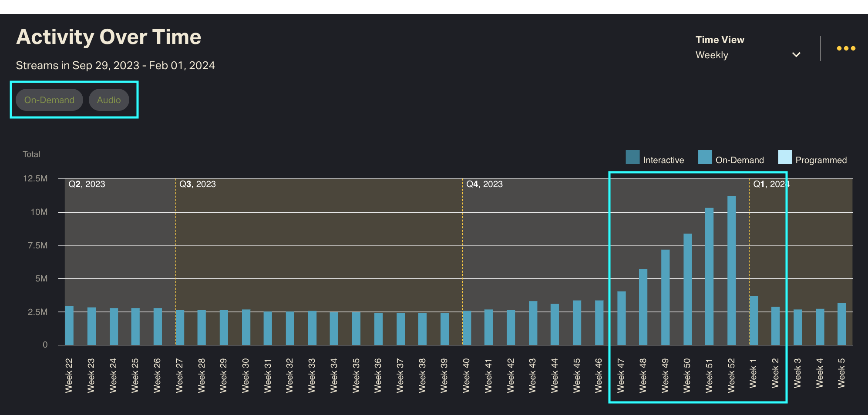Click the Audio filter chip
Viewport: 868px width, 415px height.
[x=109, y=100]
